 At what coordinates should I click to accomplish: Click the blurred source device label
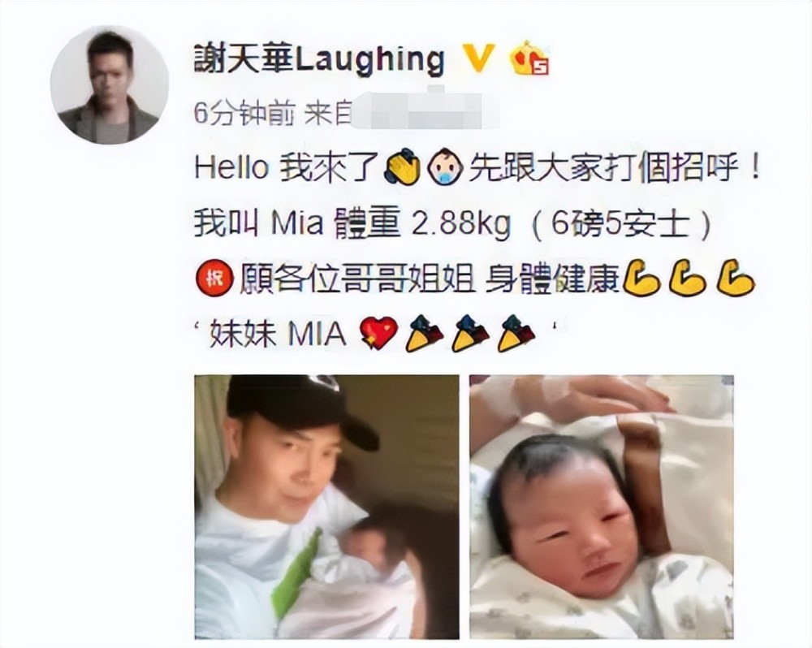pyautogui.click(x=425, y=111)
